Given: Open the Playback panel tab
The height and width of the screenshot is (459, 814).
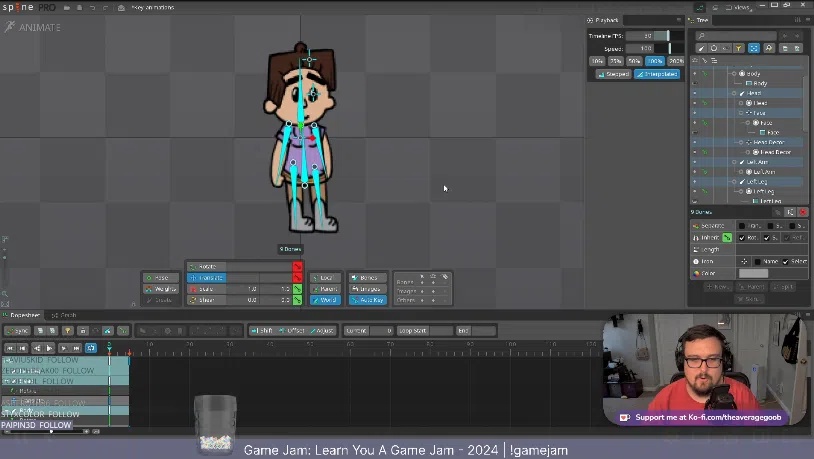Looking at the screenshot, I should coord(608,20).
